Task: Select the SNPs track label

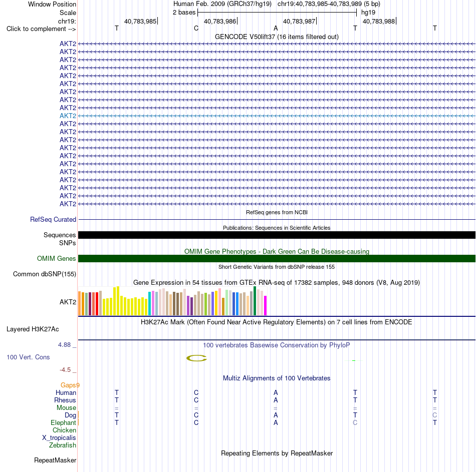Action: [68, 243]
